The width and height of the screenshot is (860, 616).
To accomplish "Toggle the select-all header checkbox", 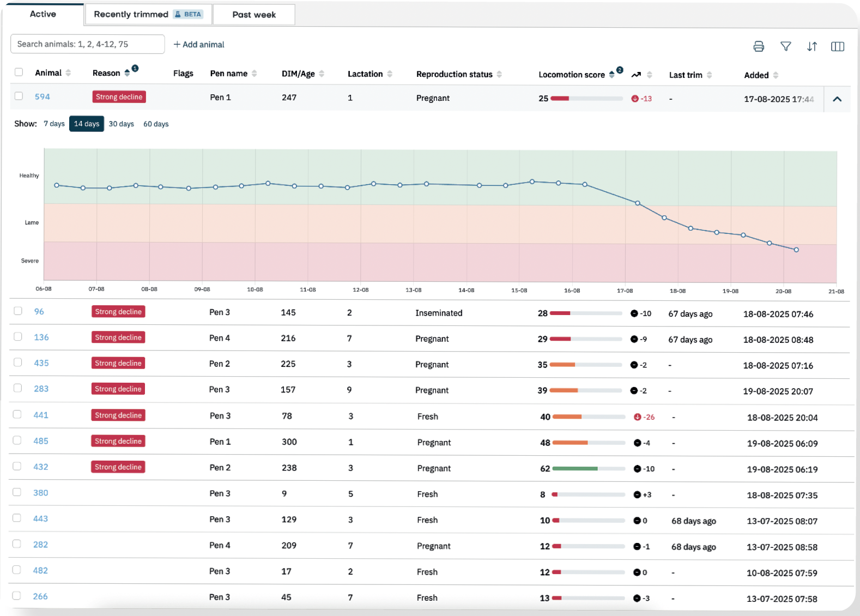I will tap(19, 72).
